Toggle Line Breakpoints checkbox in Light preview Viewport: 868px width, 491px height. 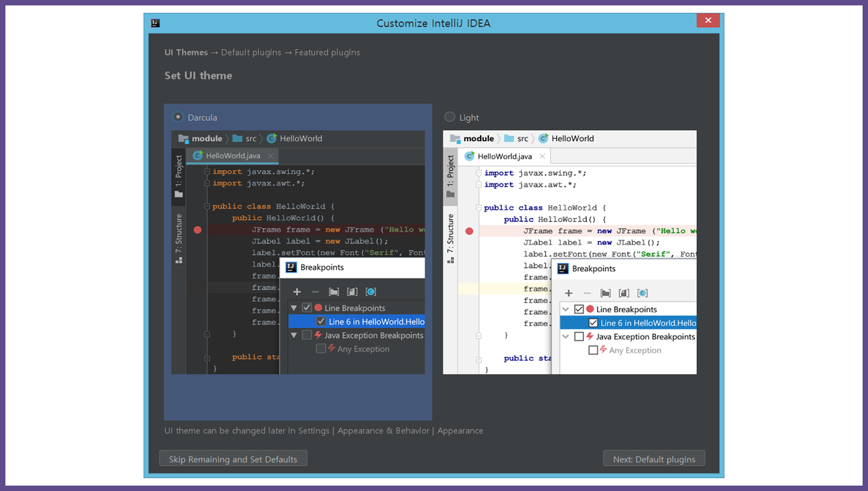[578, 309]
